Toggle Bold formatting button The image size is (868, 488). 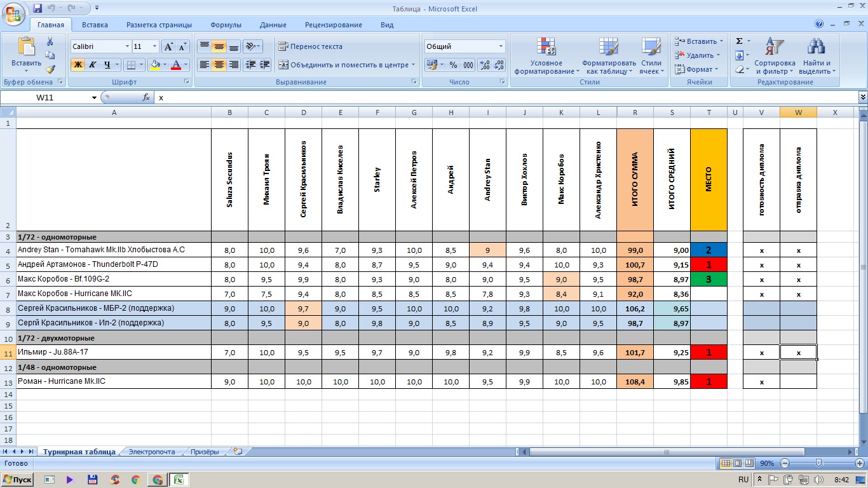[x=78, y=65]
